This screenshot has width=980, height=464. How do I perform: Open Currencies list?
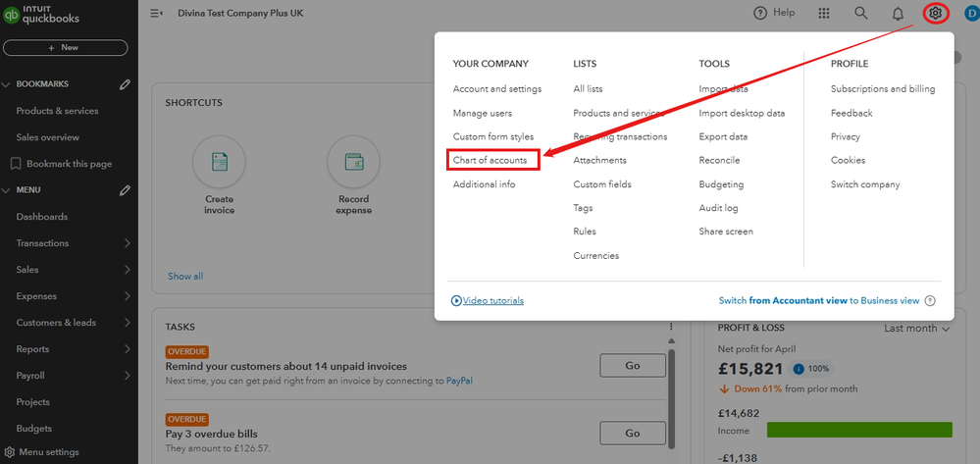coord(596,256)
